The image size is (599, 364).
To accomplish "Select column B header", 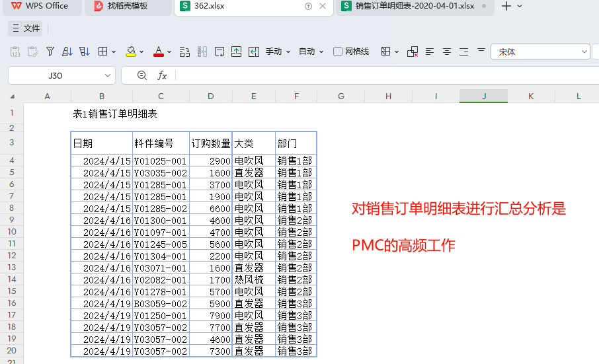I will point(102,96).
